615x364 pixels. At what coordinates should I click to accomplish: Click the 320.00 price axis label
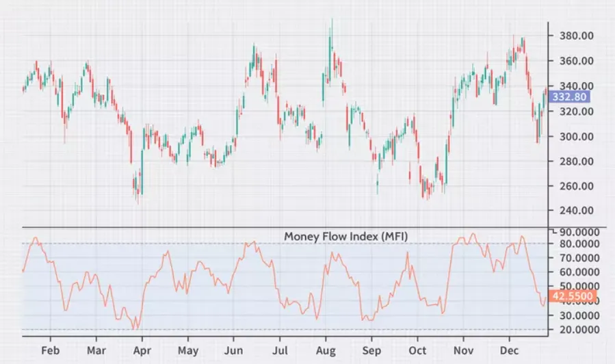(x=576, y=111)
